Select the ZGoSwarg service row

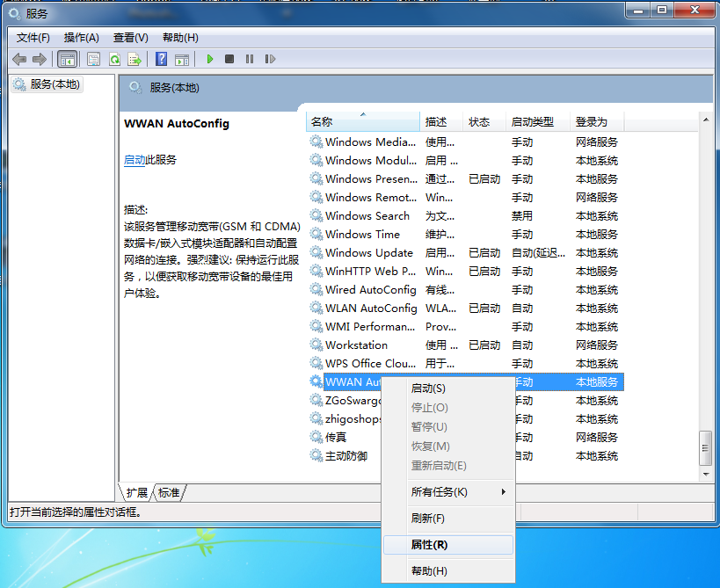coord(353,400)
